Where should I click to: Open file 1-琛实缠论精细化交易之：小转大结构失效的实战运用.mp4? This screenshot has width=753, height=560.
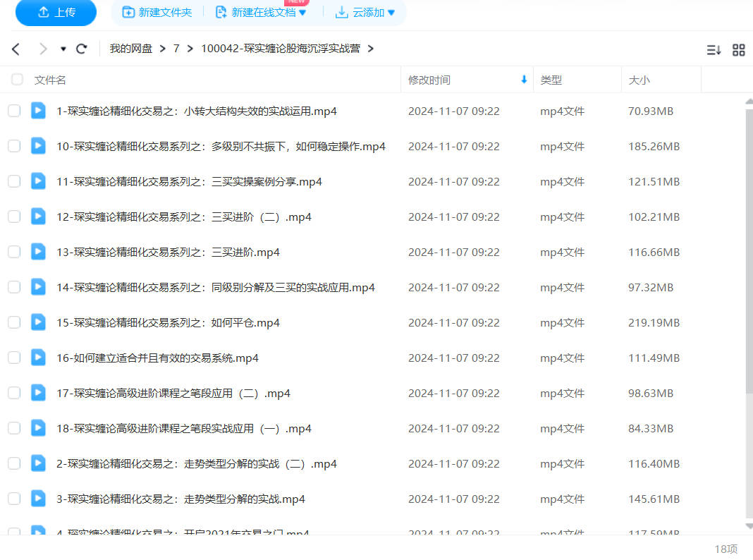pos(197,111)
